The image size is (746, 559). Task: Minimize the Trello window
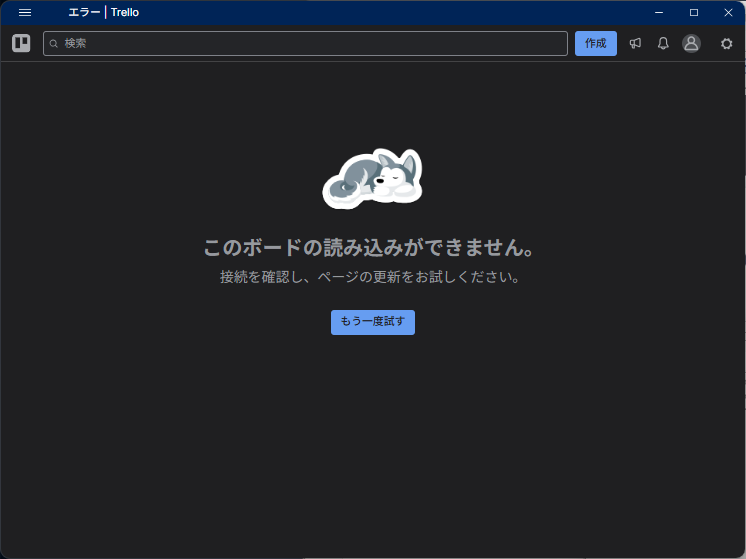(x=659, y=13)
